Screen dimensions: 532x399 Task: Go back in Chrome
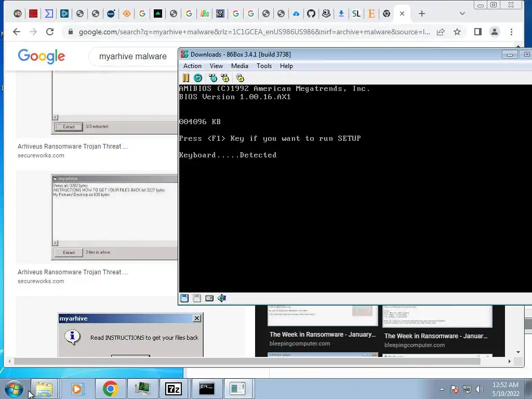[x=16, y=32]
